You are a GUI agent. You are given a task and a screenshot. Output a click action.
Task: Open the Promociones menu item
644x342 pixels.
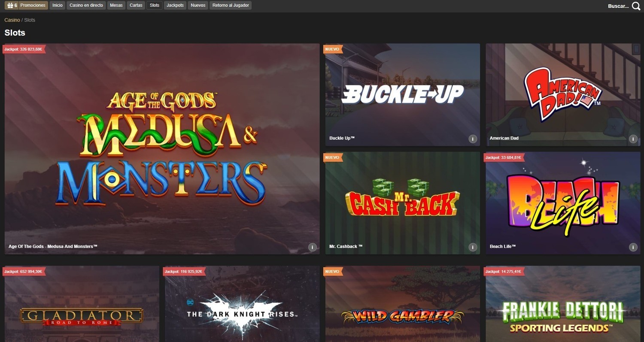tap(33, 6)
